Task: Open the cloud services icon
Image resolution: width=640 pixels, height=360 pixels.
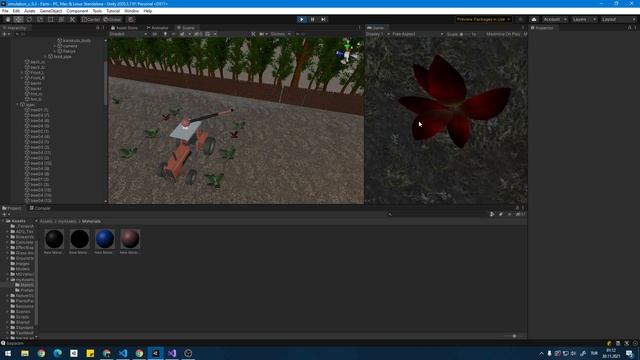Action: tap(533, 19)
